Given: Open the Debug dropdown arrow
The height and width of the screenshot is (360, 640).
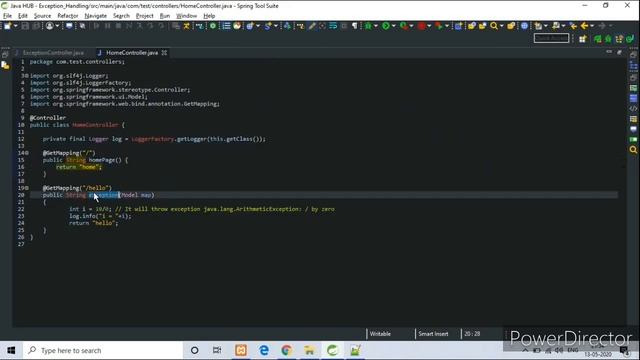Looking at the screenshot, I should (x=376, y=26).
